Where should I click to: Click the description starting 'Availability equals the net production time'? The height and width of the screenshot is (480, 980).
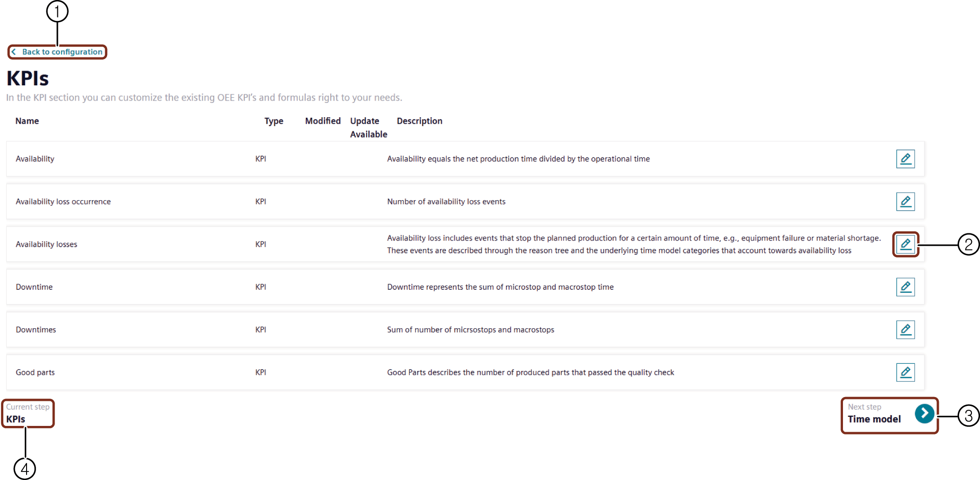pos(518,159)
